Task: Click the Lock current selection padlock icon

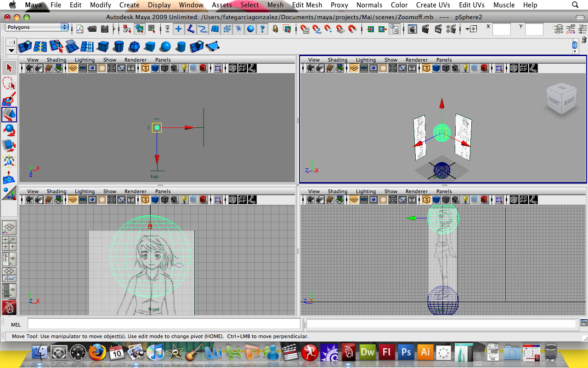Action: (x=275, y=29)
